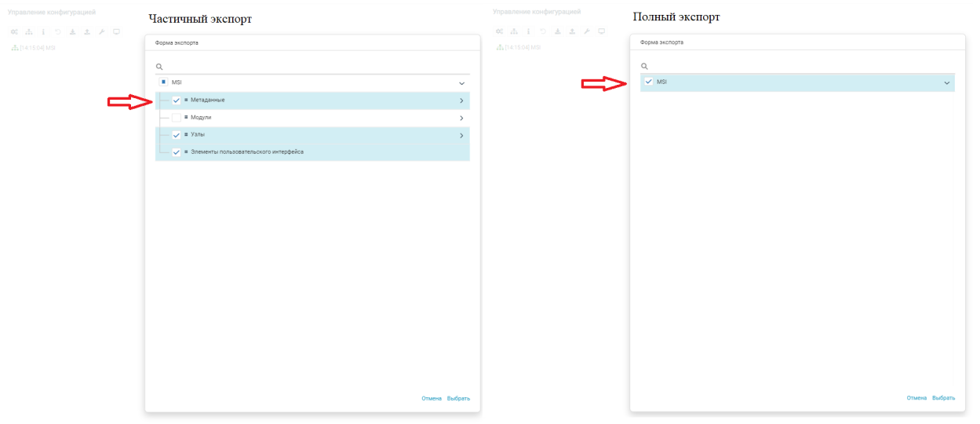Click Выбрать in the Частичный экспорт dialog
Image resolution: width=980 pixels, height=424 pixels.
[458, 399]
